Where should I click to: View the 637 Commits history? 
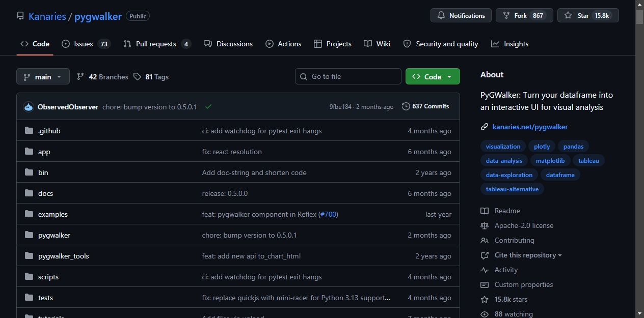coord(425,106)
